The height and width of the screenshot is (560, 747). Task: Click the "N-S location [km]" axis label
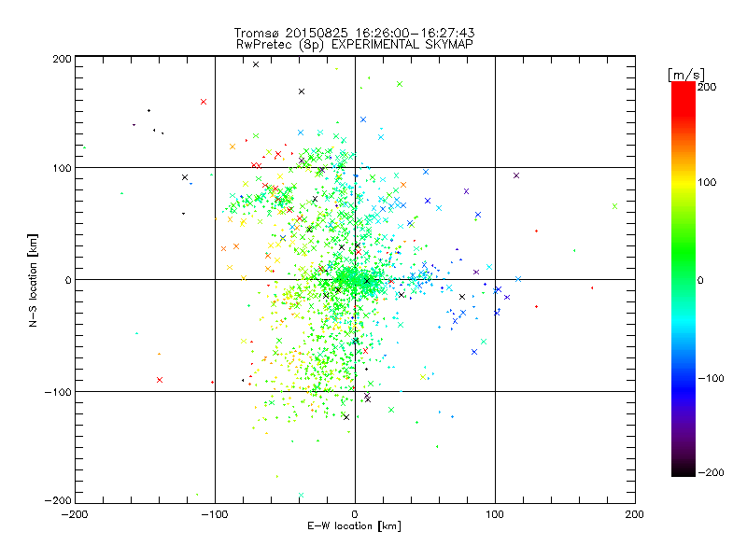pyautogui.click(x=33, y=280)
